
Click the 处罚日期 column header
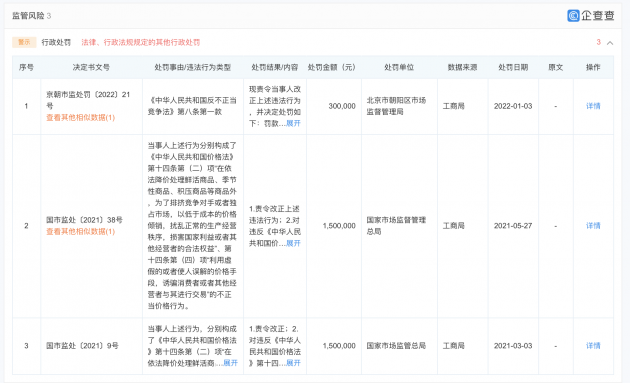click(x=513, y=68)
